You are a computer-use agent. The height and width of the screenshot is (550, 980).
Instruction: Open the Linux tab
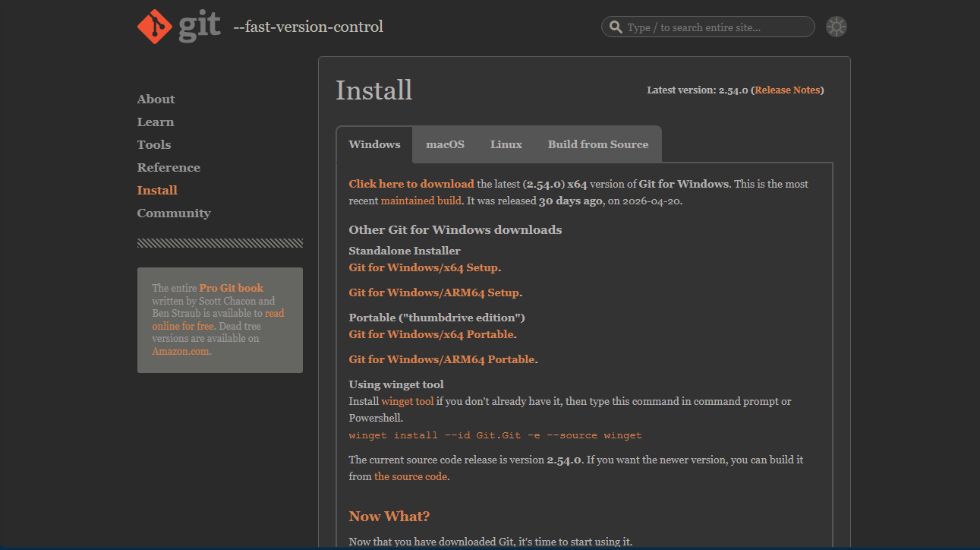coord(506,144)
